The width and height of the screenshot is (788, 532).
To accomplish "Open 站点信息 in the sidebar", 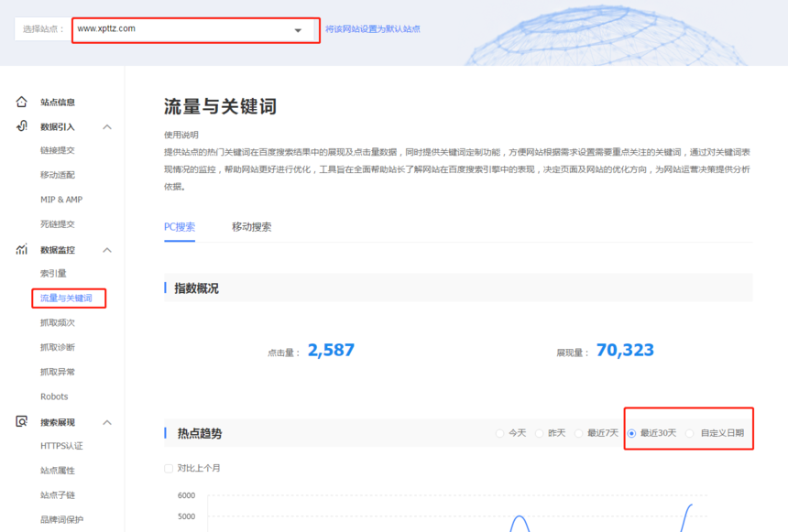I will tap(58, 102).
